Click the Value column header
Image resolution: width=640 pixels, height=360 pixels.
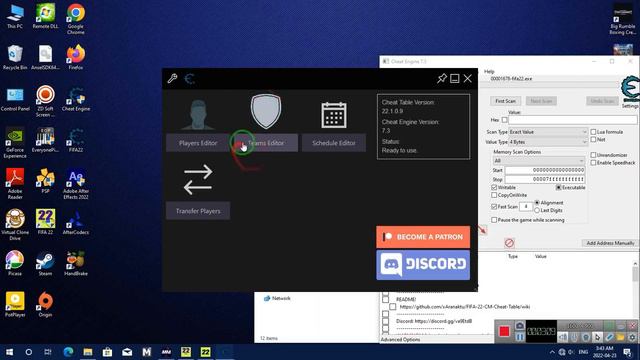tap(540, 256)
